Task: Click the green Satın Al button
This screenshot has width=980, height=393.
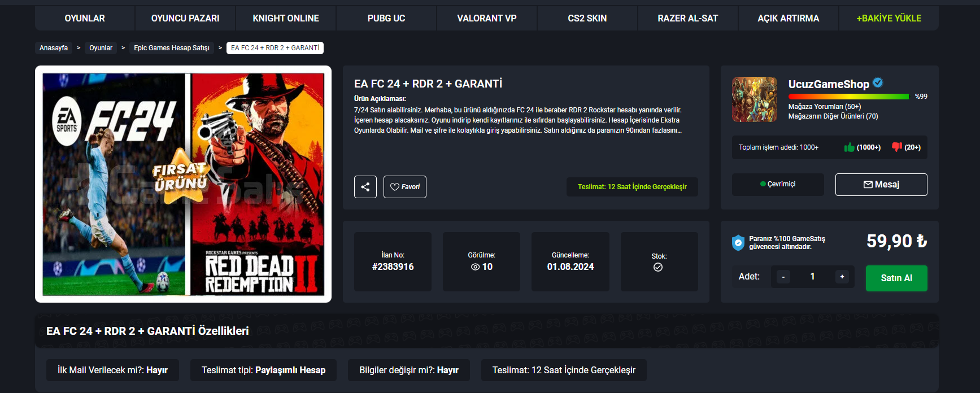Action: click(896, 278)
